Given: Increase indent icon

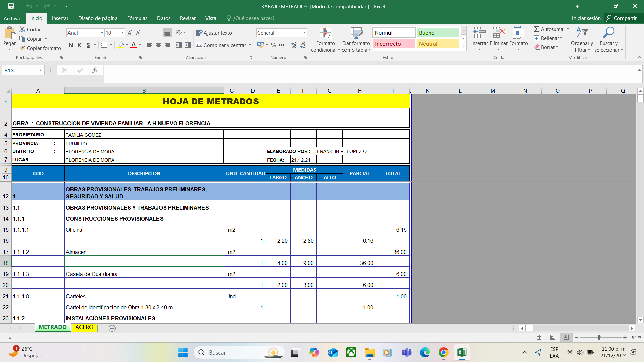Looking at the screenshot, I should pos(188,45).
